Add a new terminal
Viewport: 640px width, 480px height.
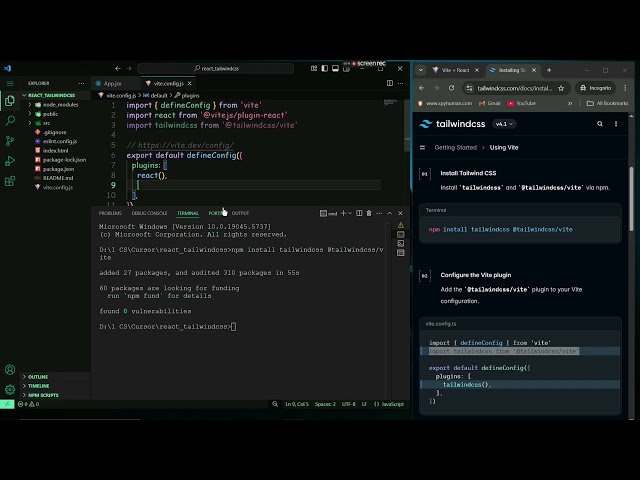[343, 213]
